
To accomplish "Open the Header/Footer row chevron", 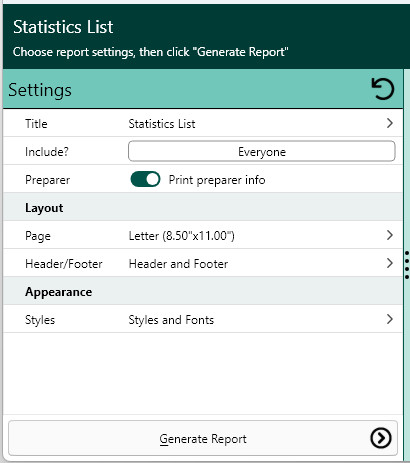I will tap(389, 263).
